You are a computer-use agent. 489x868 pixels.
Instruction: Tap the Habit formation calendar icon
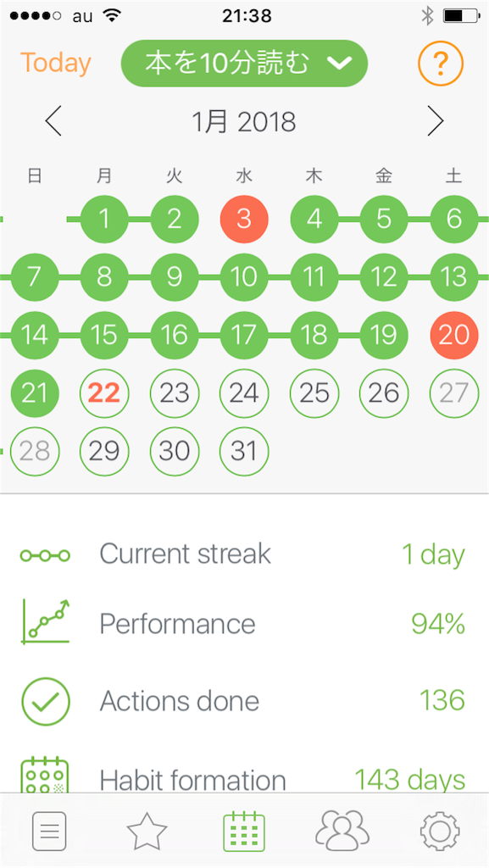[44, 775]
